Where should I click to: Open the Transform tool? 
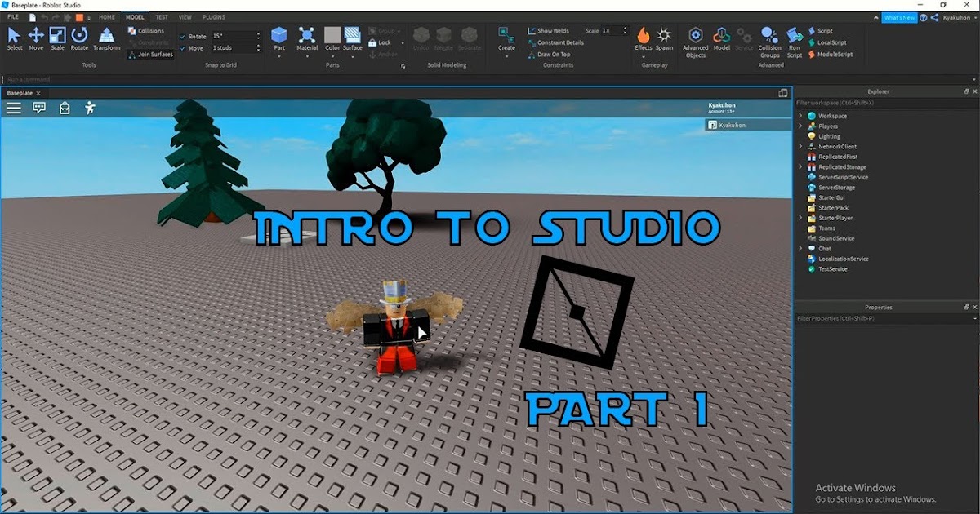pos(107,38)
